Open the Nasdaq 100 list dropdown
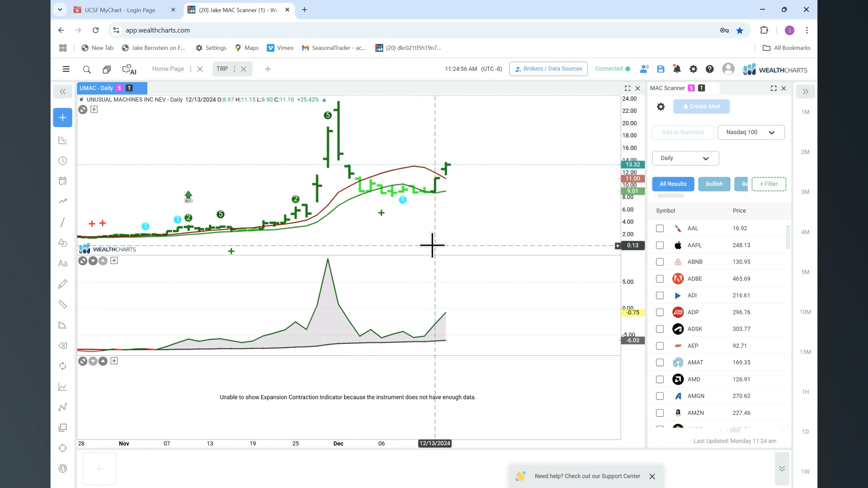The image size is (868, 488). click(x=751, y=132)
